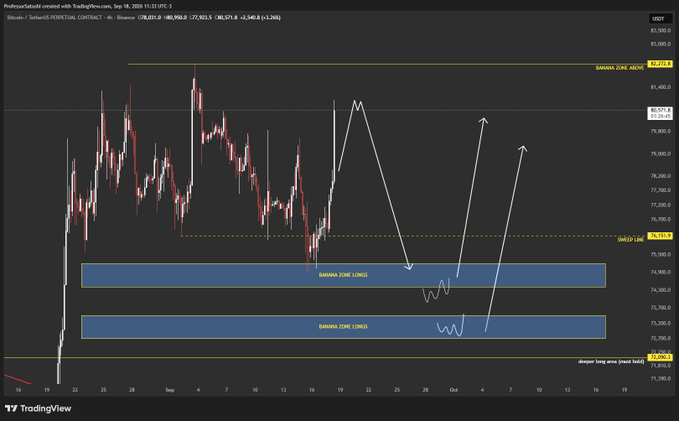Click the yellow 72,090.3 price tag
Viewport: 679px width, 421px height.
point(660,357)
